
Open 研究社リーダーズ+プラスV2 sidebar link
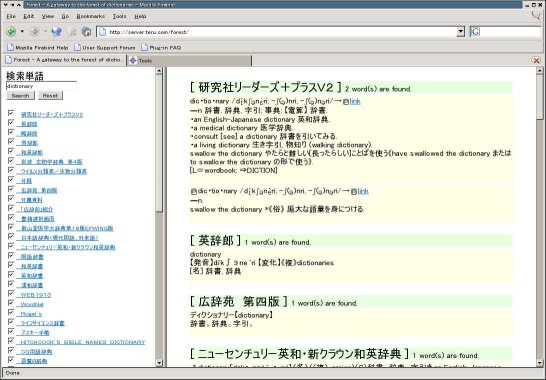click(52, 115)
